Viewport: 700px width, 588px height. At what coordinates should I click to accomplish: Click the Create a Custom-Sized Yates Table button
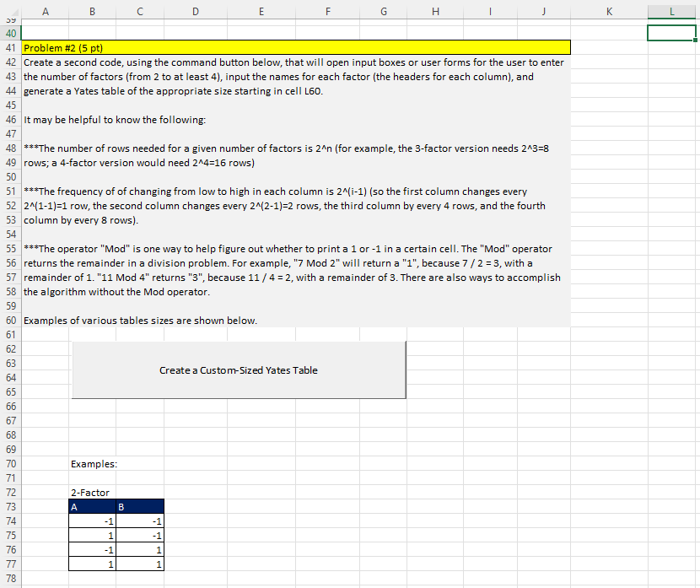click(x=239, y=370)
